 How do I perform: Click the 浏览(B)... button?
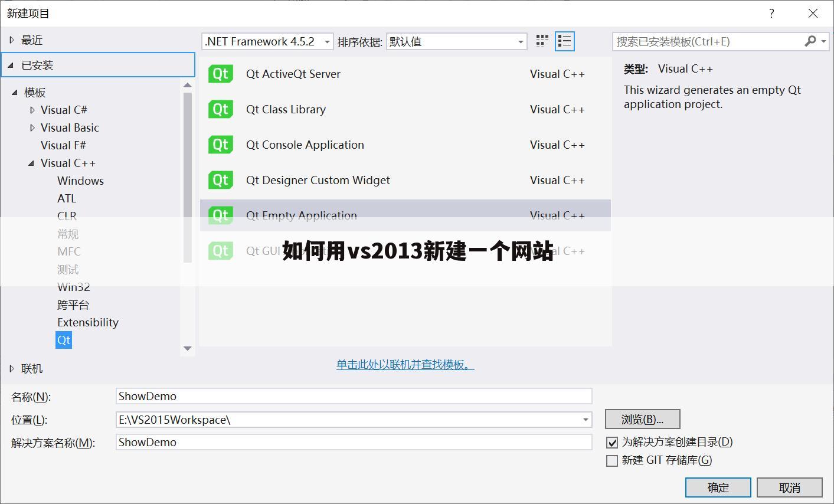click(x=643, y=419)
